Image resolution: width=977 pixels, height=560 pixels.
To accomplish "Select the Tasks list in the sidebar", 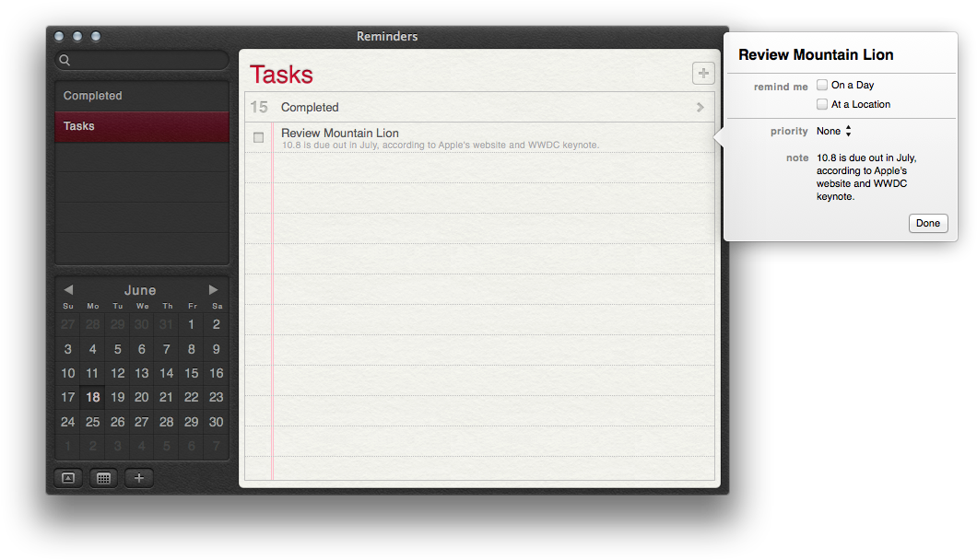I will [142, 126].
